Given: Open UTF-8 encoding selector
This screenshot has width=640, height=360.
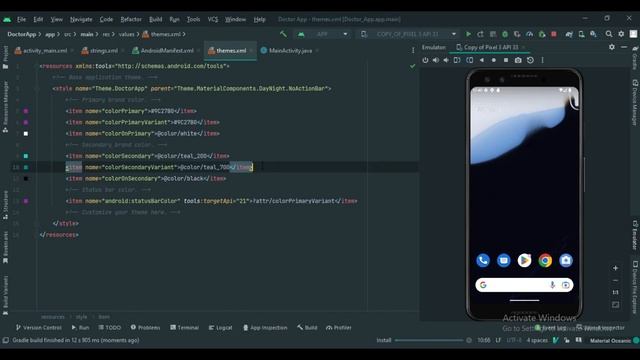Looking at the screenshot, I should pyautogui.click(x=514, y=340).
